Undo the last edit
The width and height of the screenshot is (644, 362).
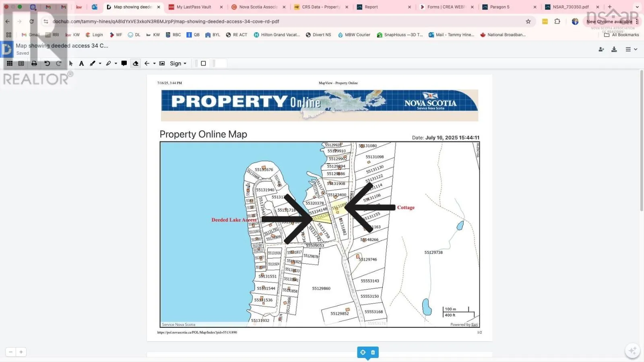click(47, 64)
